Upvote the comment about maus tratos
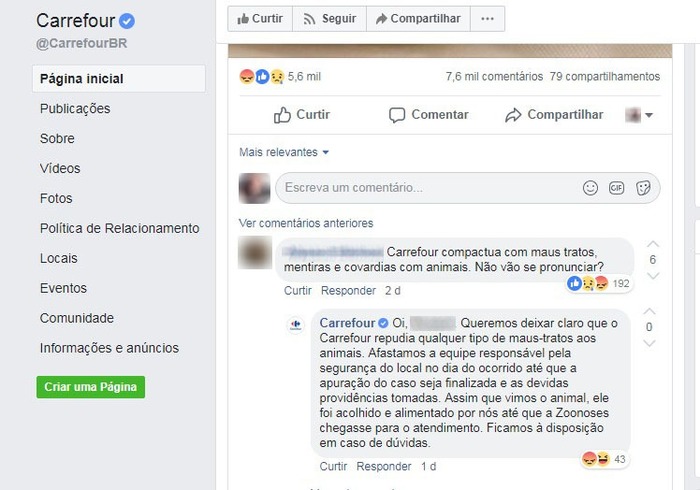Image resolution: width=700 pixels, height=490 pixels. pos(653,244)
